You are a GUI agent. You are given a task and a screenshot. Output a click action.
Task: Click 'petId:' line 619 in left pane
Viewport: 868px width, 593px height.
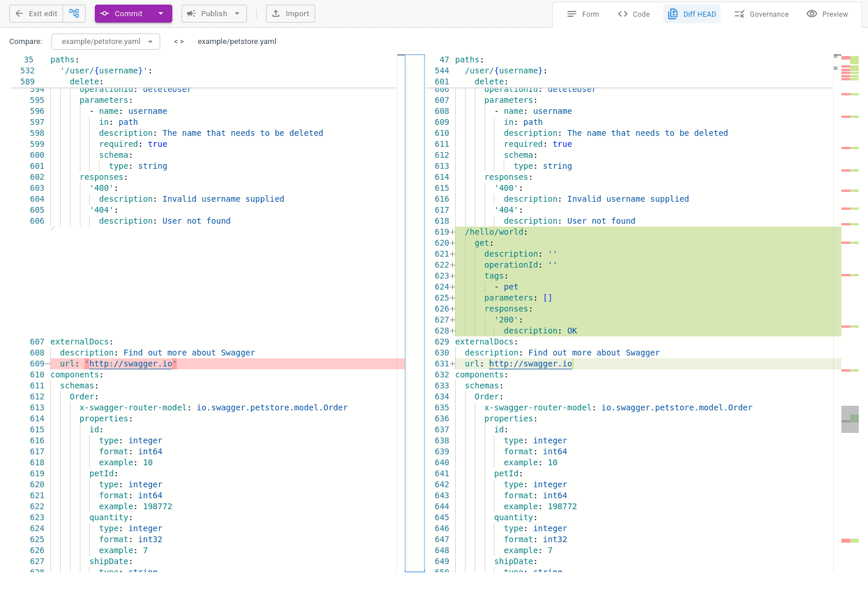tap(104, 473)
